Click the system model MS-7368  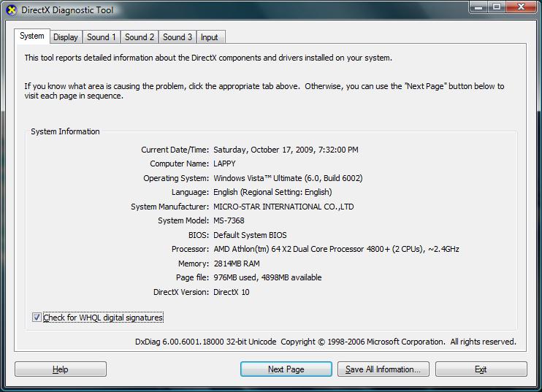[x=229, y=220]
